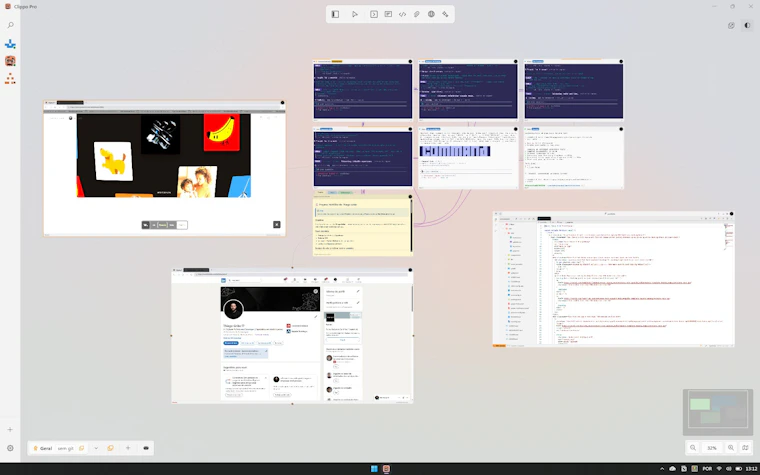This screenshot has height=475, width=760.
Task: Select the Geral workspace tab
Action: tap(43, 448)
